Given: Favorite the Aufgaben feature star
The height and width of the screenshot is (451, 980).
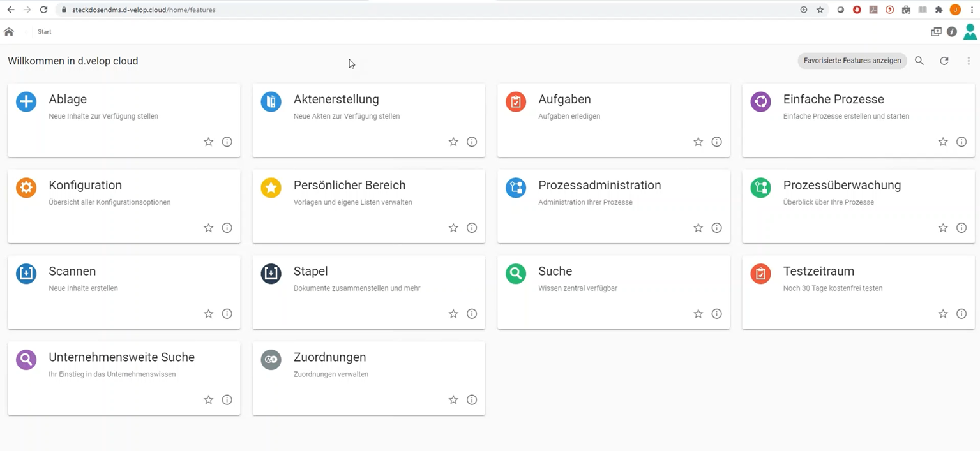Looking at the screenshot, I should pos(698,142).
